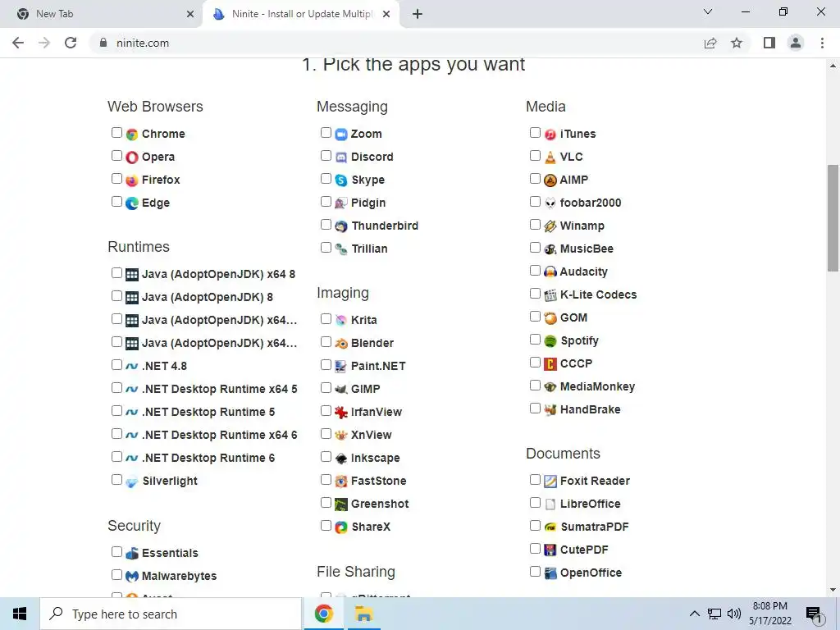
Task: Click the Spotify app icon
Action: (550, 340)
